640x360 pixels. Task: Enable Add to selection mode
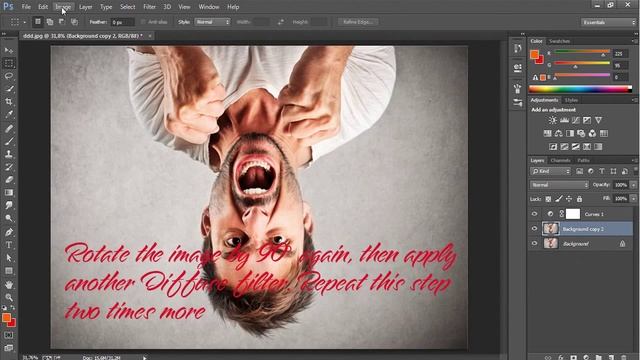click(50, 22)
